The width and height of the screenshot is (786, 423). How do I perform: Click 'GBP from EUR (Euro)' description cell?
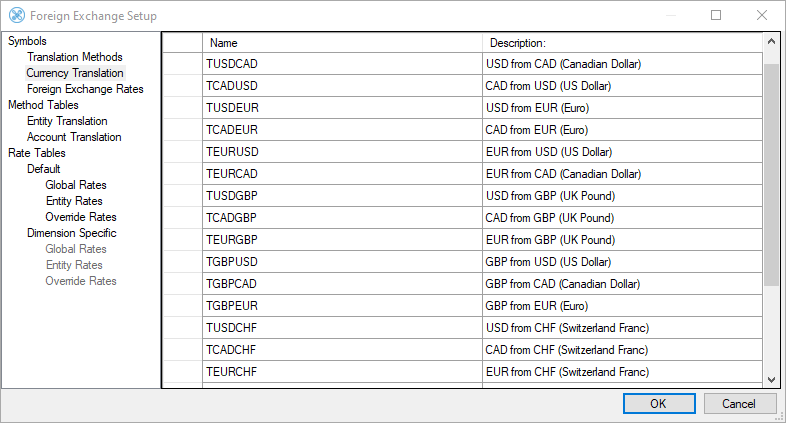point(620,306)
